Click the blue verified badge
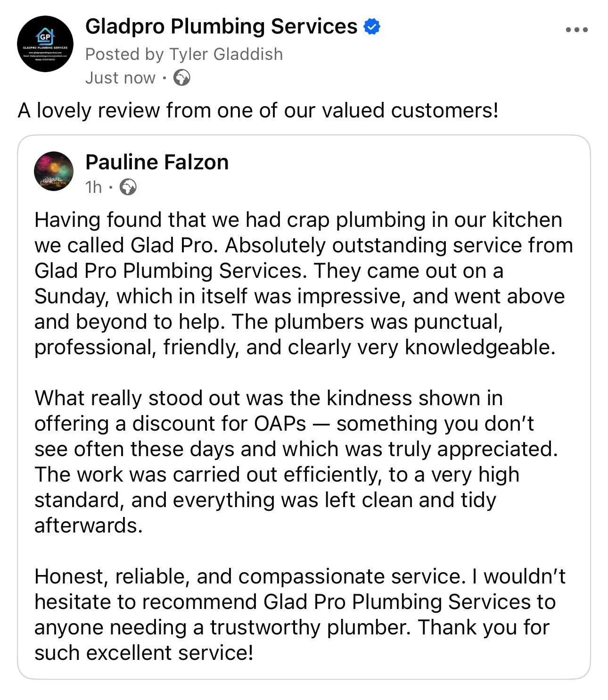 pos(372,26)
